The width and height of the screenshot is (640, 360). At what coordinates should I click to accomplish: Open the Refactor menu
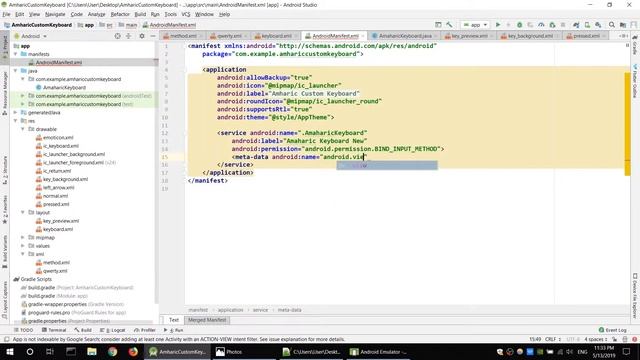pos(120,14)
